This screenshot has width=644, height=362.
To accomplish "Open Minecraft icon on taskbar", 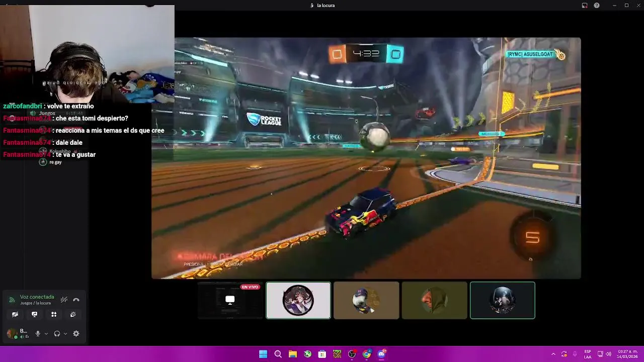I will point(337,354).
